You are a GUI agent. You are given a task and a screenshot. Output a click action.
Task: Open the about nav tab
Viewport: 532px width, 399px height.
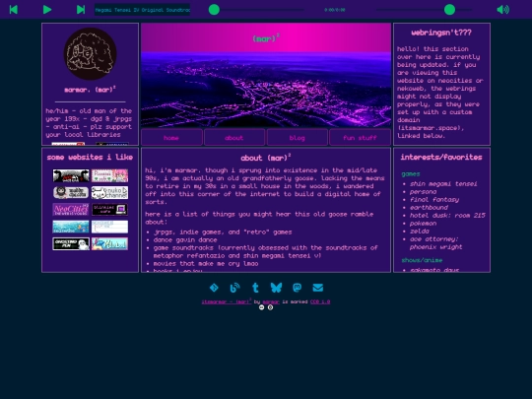pos(234,138)
